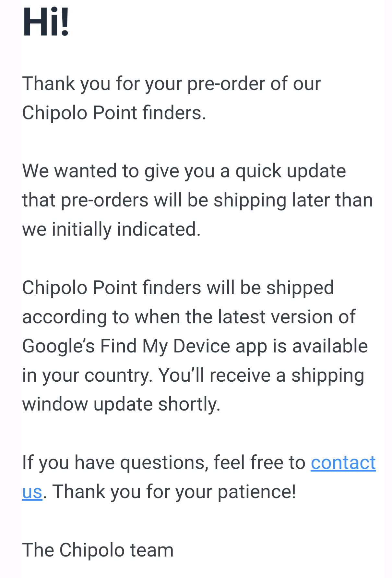This screenshot has width=392, height=578.
Task: Click 'Thank you for your patience!' sentence
Action: click(x=174, y=492)
